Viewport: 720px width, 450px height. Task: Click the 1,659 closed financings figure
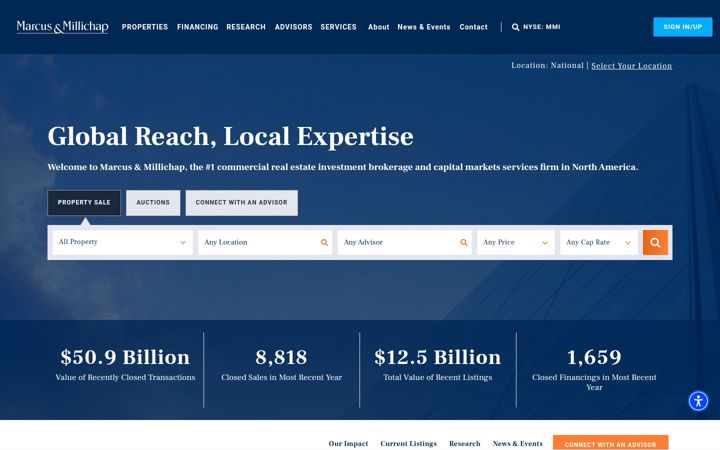594,357
